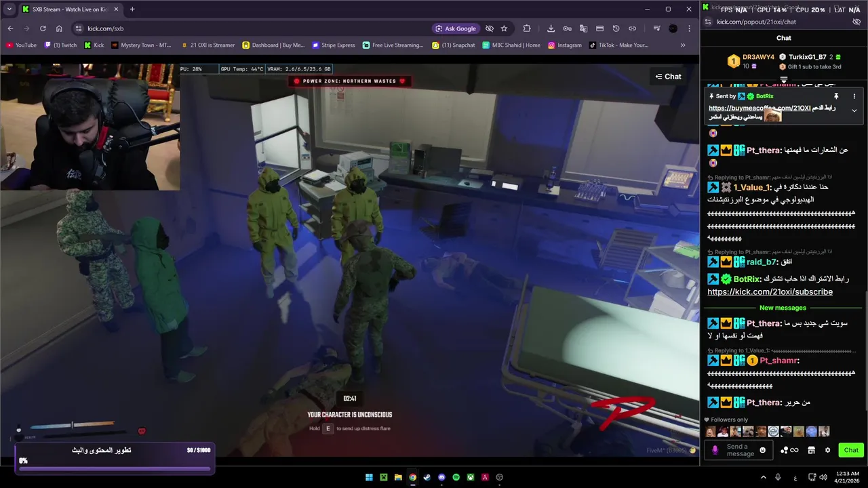
Task: Open Spotify from the taskbar
Action: coord(456,477)
